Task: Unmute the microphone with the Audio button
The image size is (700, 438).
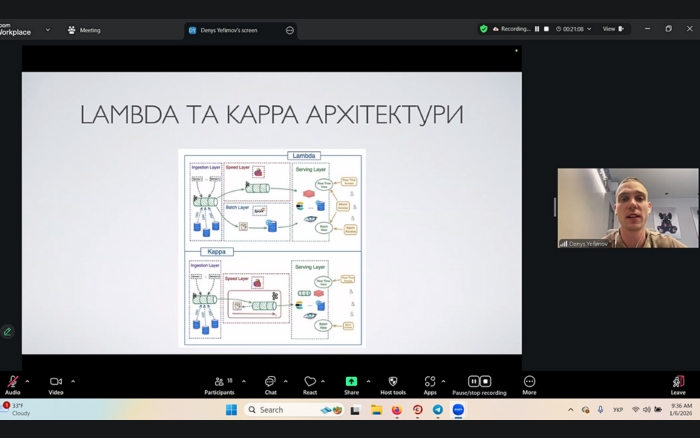Action: tap(13, 382)
